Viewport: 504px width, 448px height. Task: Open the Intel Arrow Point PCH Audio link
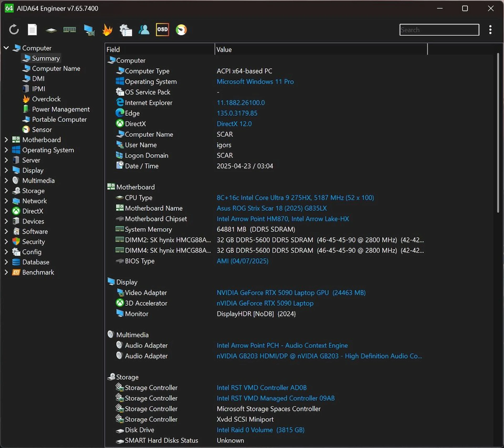282,345
